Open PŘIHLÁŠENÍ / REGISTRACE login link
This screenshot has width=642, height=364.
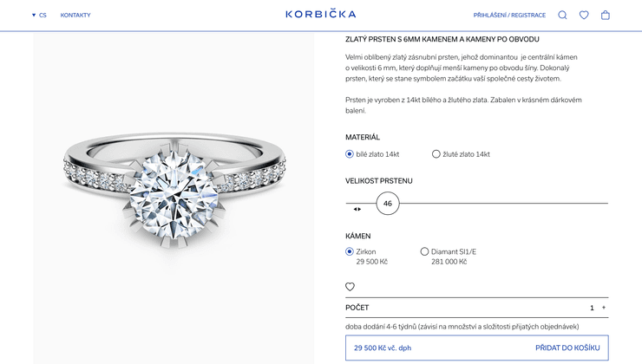(509, 15)
